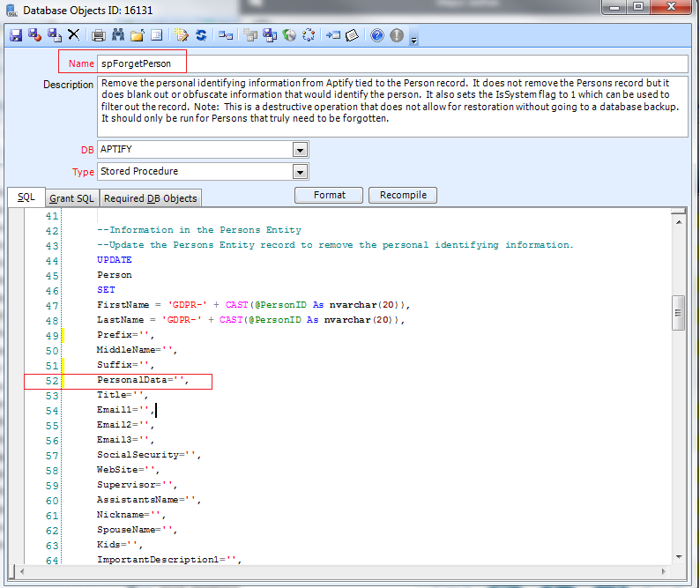The image size is (700, 588).
Task: Click the PersonalData='' line 52
Action: click(x=143, y=380)
